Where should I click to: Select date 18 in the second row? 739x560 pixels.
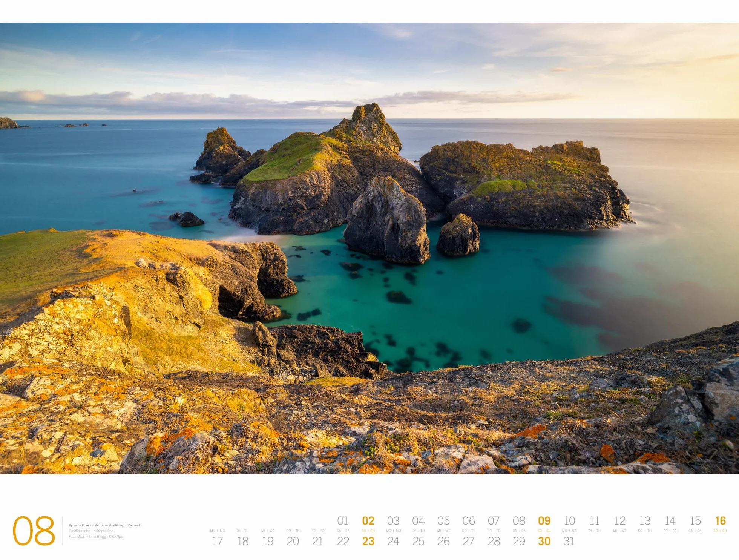pyautogui.click(x=243, y=541)
